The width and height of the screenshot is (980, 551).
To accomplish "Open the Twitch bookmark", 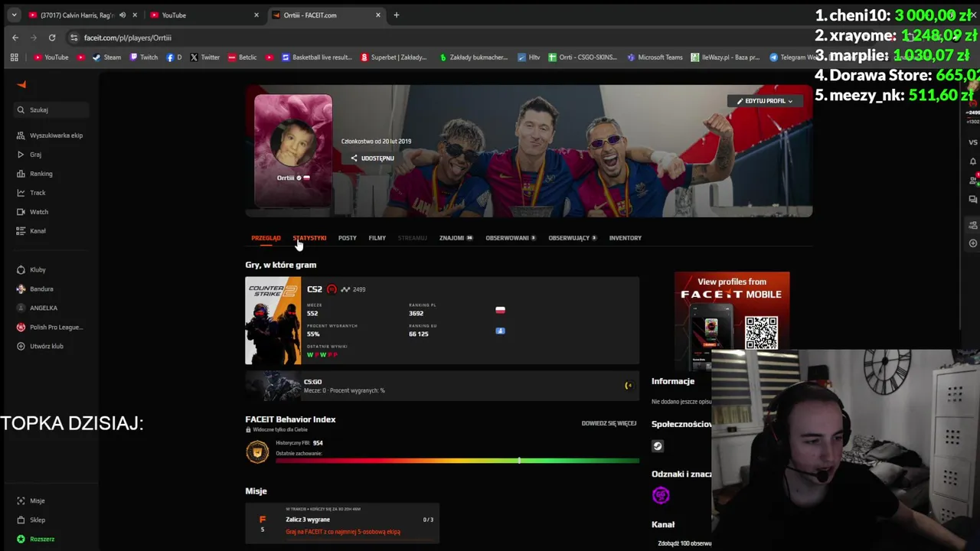I will tap(144, 57).
